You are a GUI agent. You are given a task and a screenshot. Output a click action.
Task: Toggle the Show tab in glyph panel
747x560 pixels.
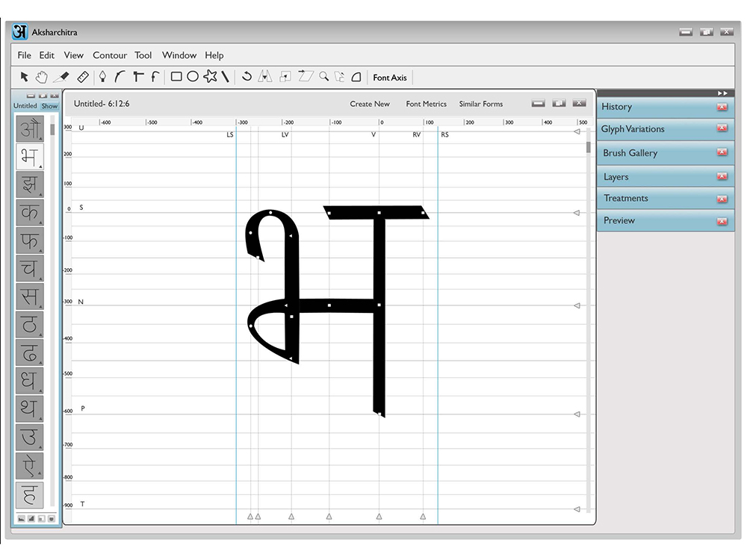click(x=49, y=106)
